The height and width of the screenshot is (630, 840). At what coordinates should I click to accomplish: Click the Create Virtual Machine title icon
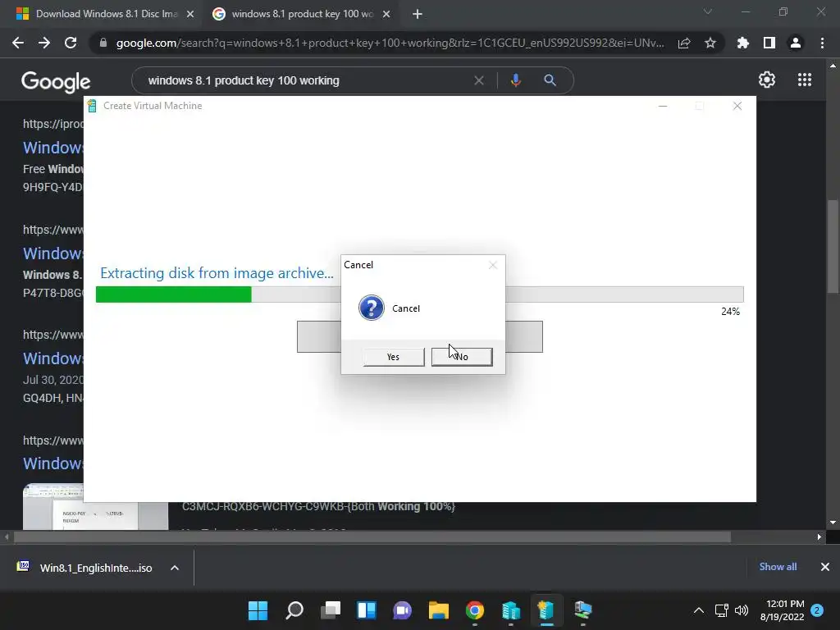click(92, 106)
